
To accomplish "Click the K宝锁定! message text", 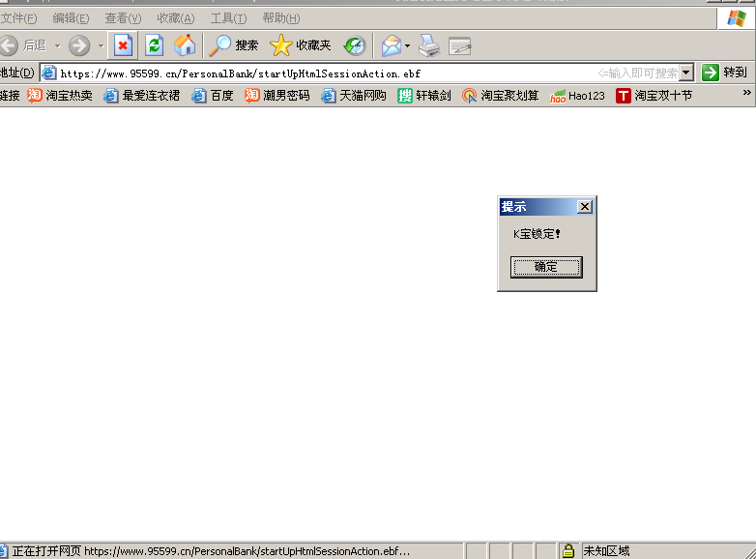I will (x=537, y=234).
